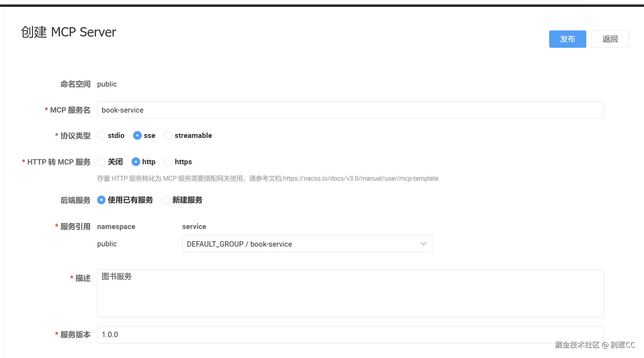Click the MCP 服务名 input field
Image resolution: width=644 pixels, height=358 pixels.
coord(350,110)
